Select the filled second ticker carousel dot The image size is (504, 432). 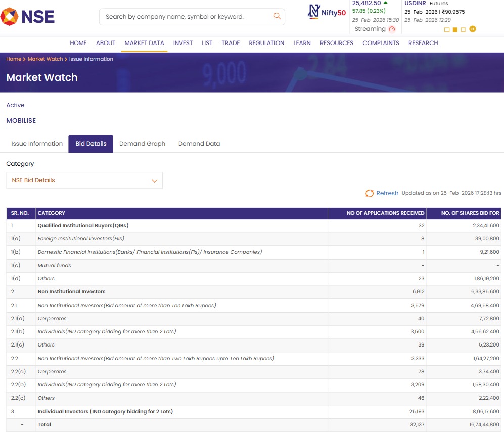tap(455, 30)
